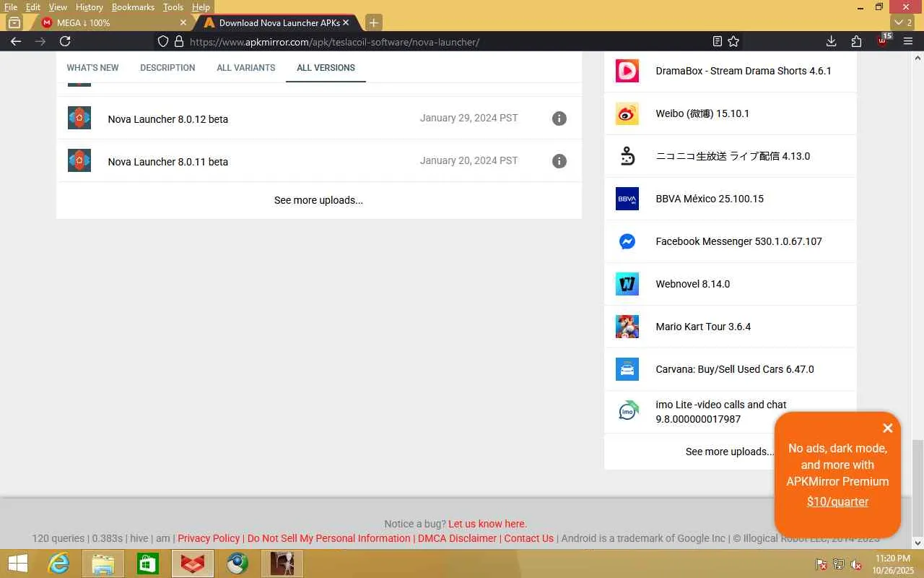This screenshot has width=924, height=578.
Task: Open the Firefox downloads panel
Action: (832, 41)
